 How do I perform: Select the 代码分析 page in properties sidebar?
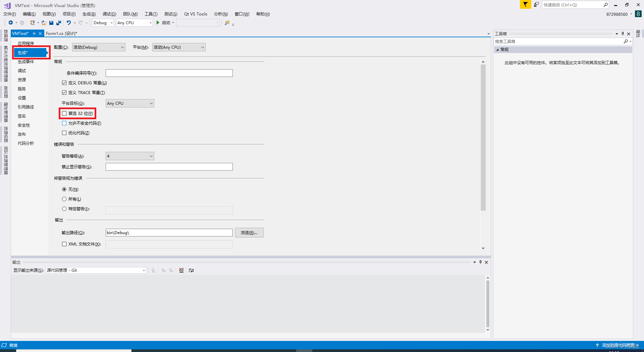coord(26,143)
